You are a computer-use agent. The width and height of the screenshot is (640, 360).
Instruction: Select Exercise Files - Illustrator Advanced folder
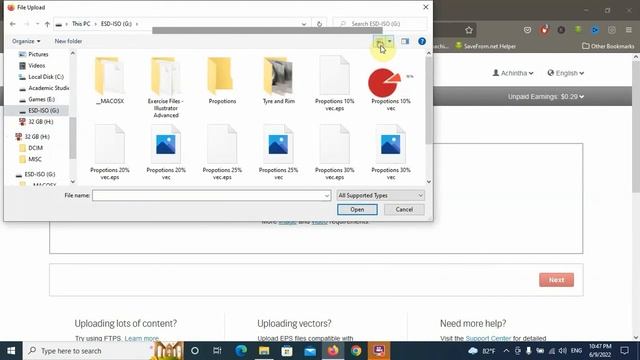tap(166, 87)
